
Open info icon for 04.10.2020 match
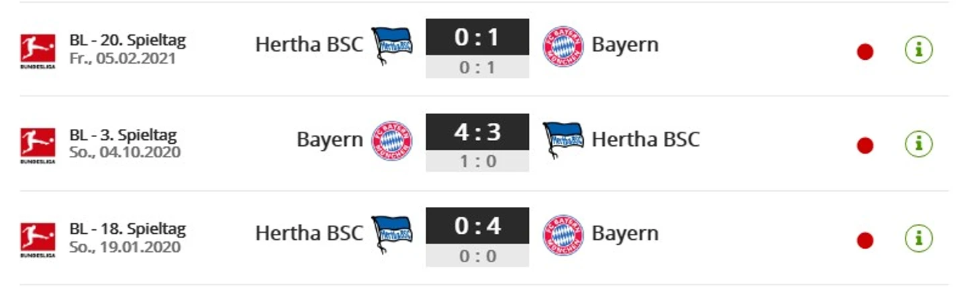(x=918, y=144)
